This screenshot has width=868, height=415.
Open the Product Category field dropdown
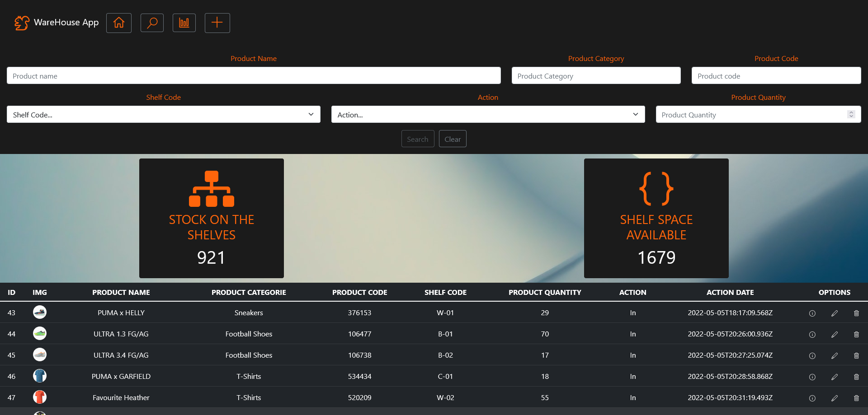596,75
